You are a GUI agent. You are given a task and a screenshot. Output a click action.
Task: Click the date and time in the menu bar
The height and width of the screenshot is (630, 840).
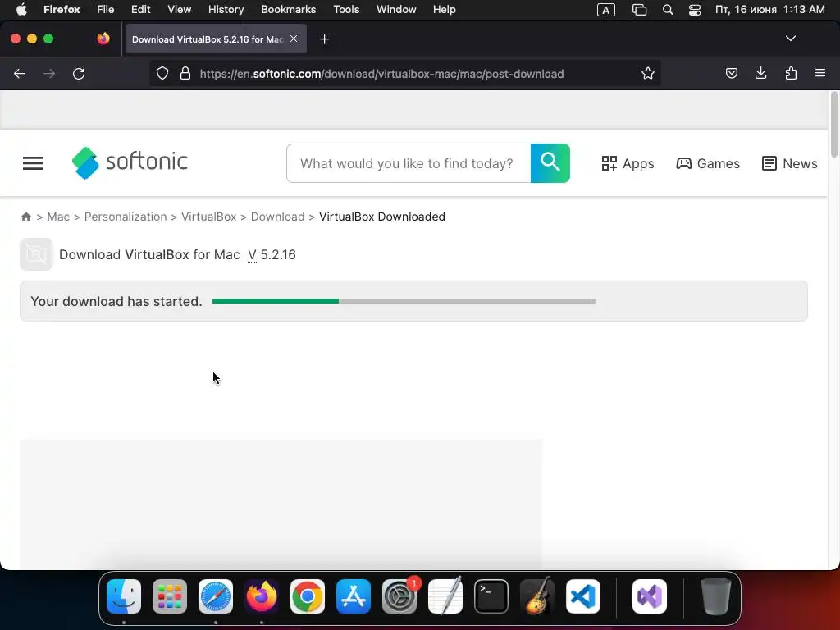point(769,9)
